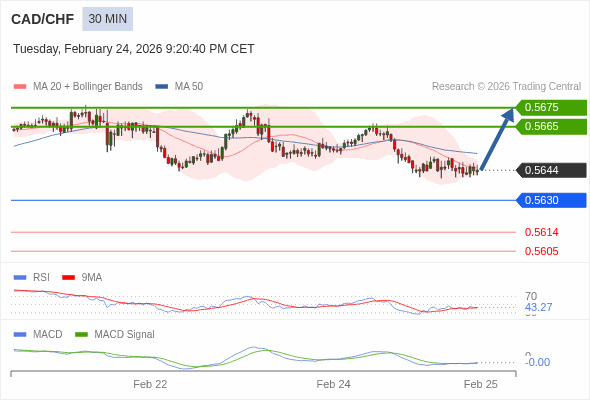
Task: Click the 30 MIN timeframe badge
Action: (108, 19)
